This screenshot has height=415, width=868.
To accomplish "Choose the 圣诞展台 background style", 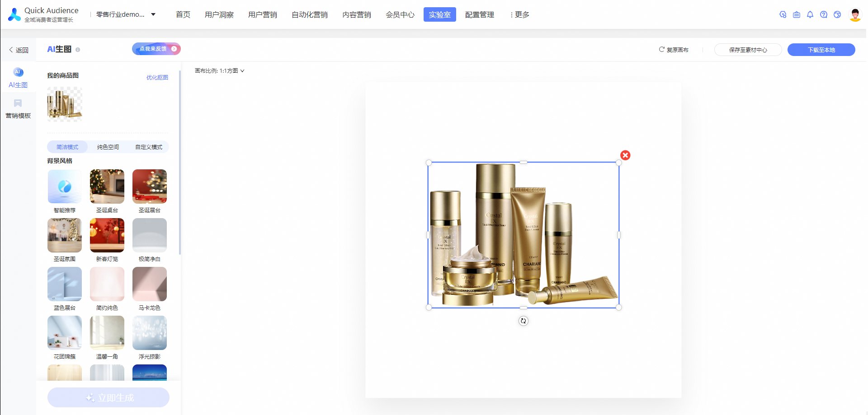I will coord(150,187).
